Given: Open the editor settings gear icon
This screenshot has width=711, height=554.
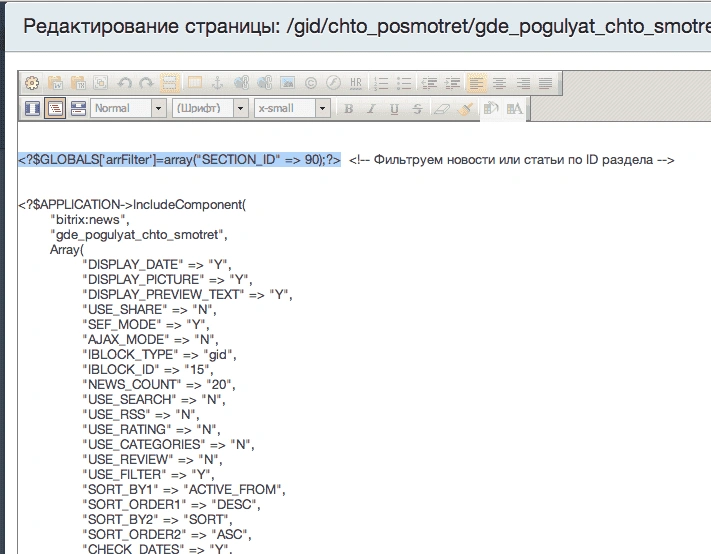Looking at the screenshot, I should 32,83.
